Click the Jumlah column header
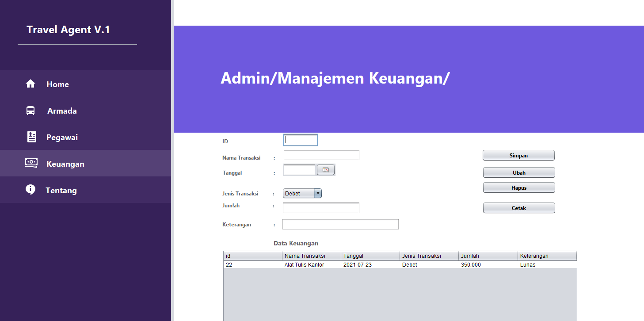Viewport: 644px width, 321px height. (x=488, y=256)
